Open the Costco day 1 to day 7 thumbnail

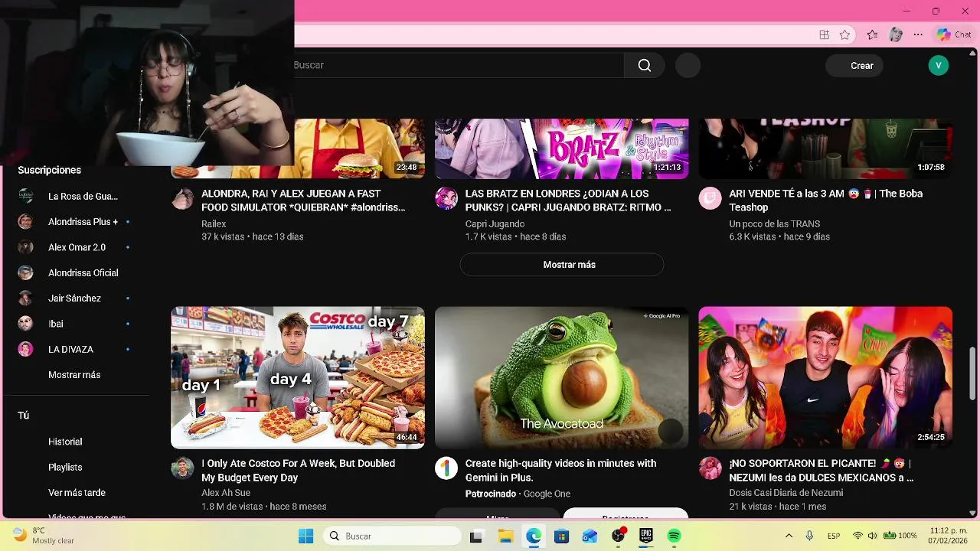(x=298, y=377)
